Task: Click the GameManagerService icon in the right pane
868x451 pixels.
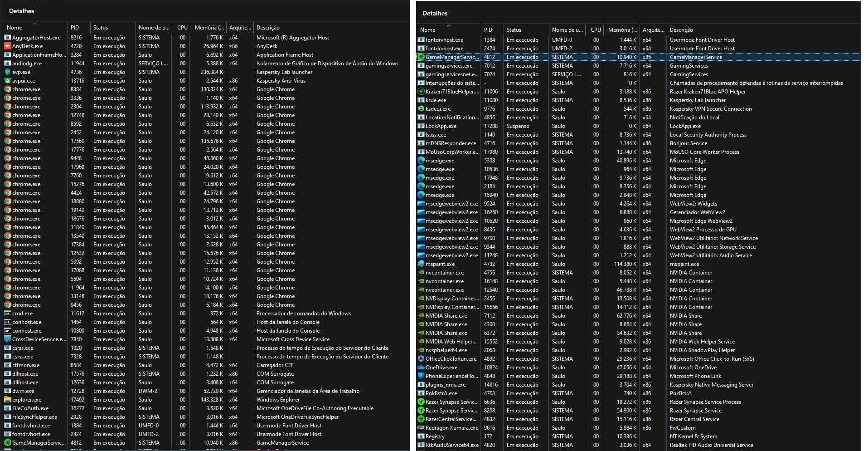Action: [421, 57]
